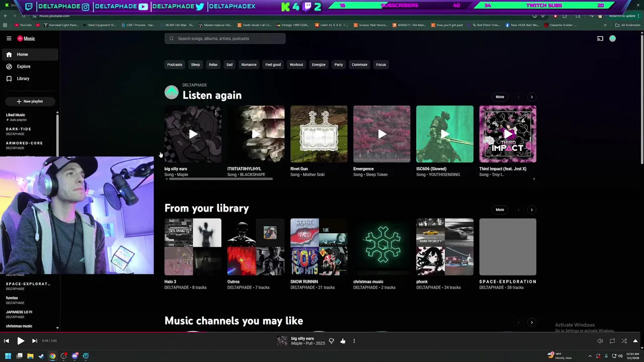Image resolution: width=644 pixels, height=362 pixels.
Task: Toggle shuffle in player bar
Action: pyautogui.click(x=624, y=341)
